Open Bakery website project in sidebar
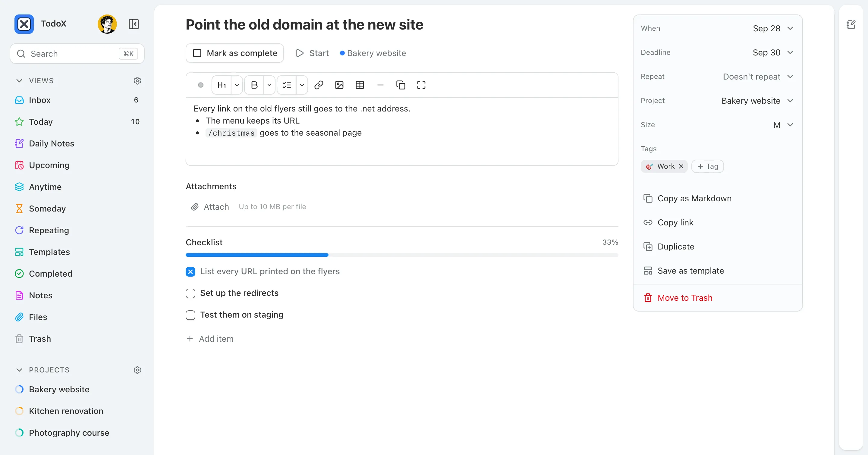Viewport: 868px width, 455px height. point(77,389)
